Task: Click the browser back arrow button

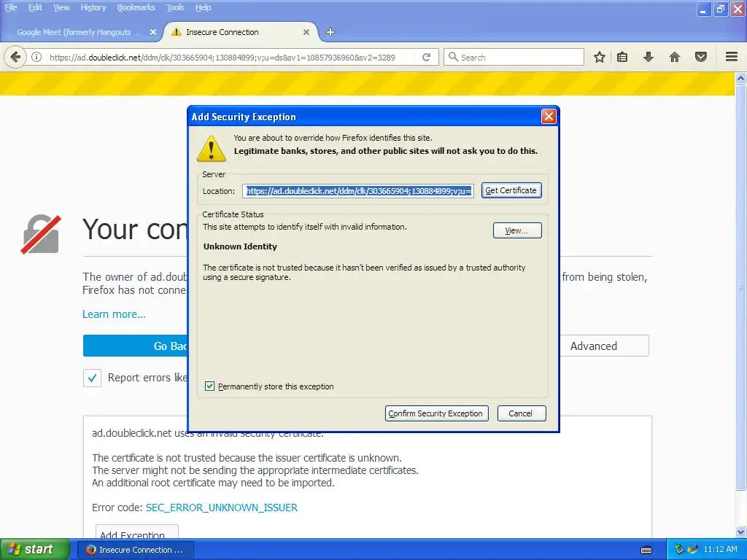Action: [x=15, y=57]
